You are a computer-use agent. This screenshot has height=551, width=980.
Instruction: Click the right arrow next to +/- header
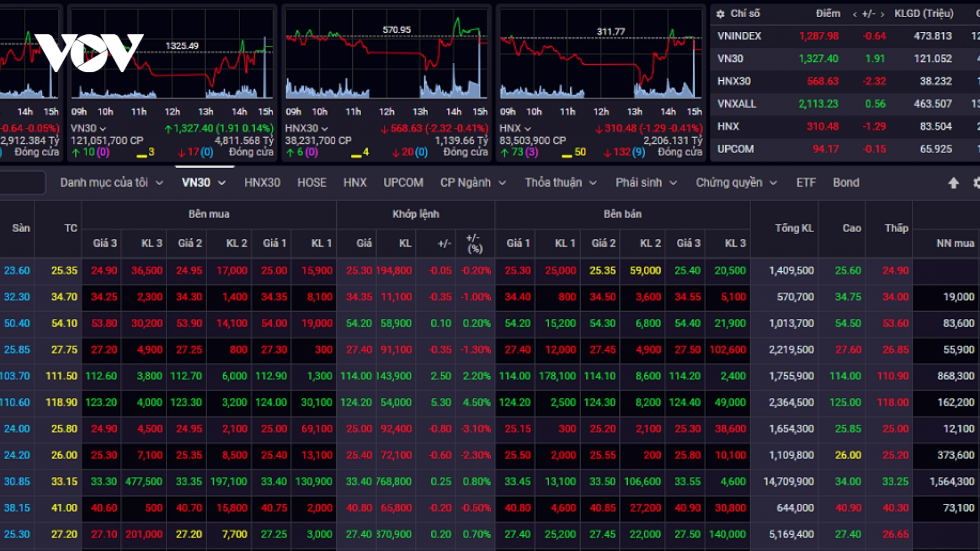883,14
